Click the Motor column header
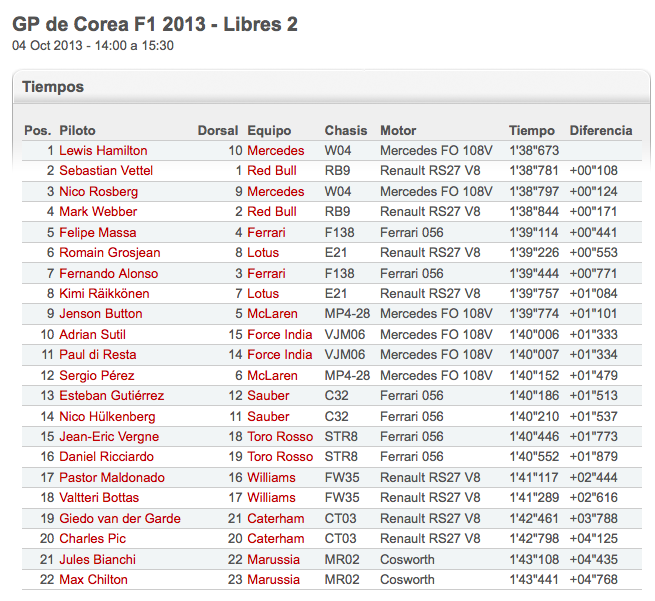 [398, 130]
